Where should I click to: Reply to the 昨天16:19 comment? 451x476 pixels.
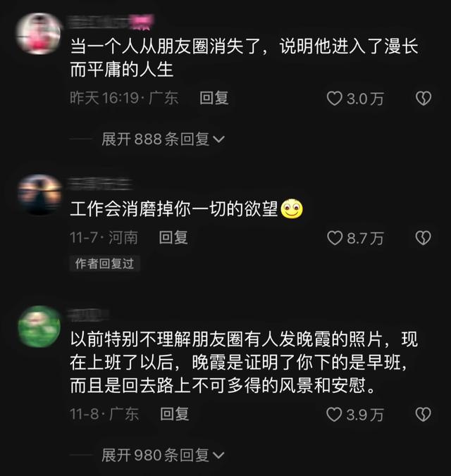pos(214,98)
